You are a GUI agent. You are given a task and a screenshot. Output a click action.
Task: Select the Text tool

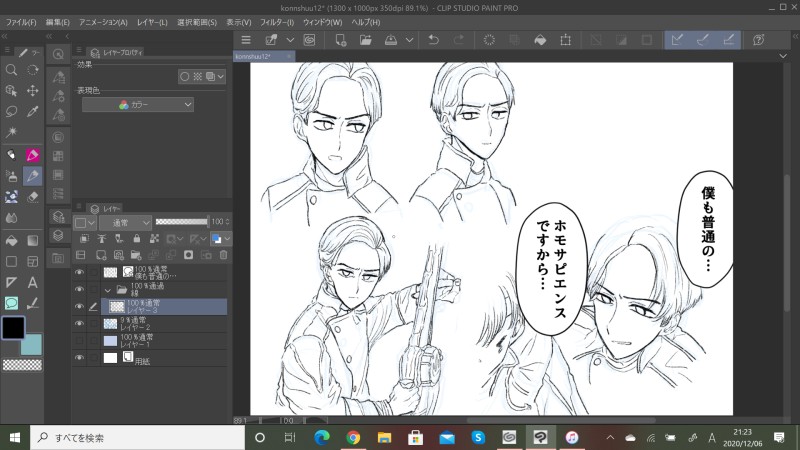(33, 283)
